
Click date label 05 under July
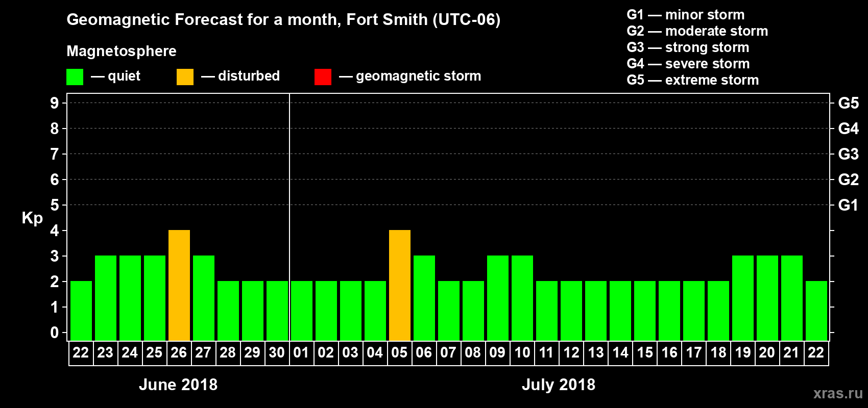point(399,353)
